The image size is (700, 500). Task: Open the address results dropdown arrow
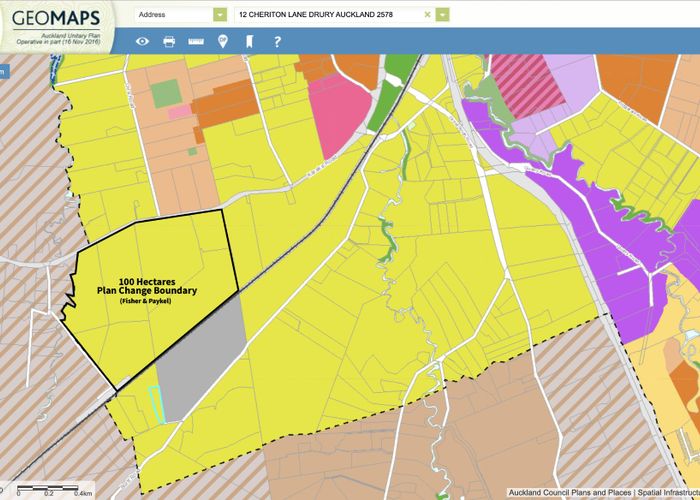tap(443, 15)
